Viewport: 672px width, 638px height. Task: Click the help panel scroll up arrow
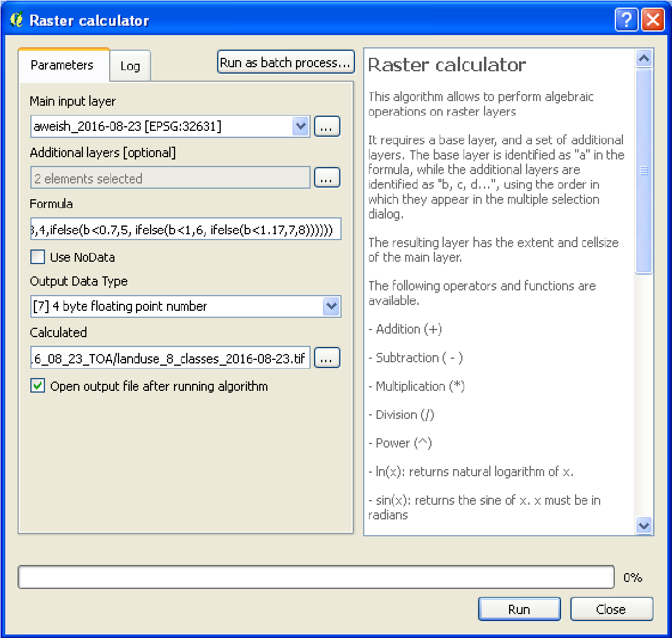(x=644, y=58)
